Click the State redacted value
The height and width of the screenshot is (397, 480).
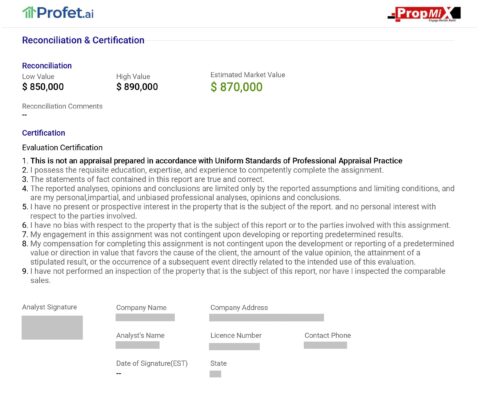click(x=215, y=374)
